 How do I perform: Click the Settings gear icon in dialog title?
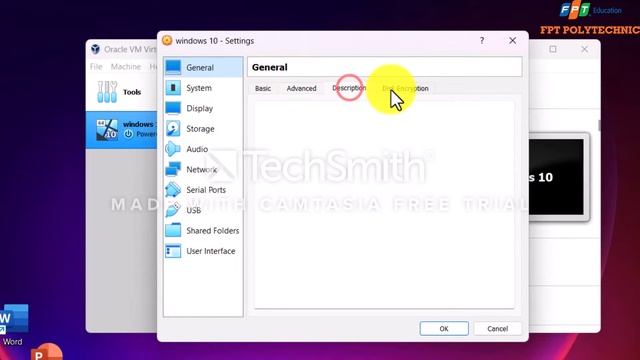pyautogui.click(x=167, y=40)
